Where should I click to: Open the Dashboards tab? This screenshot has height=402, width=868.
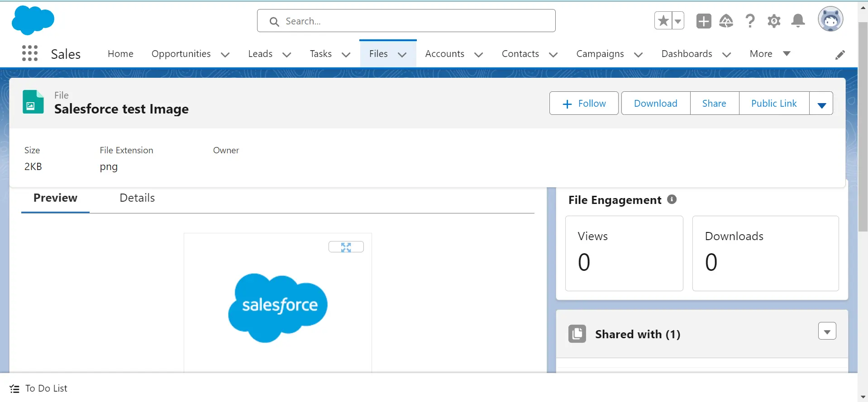tap(687, 54)
